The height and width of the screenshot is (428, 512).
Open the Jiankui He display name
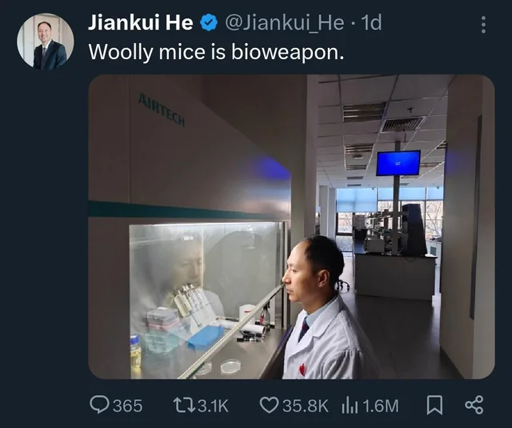point(141,23)
